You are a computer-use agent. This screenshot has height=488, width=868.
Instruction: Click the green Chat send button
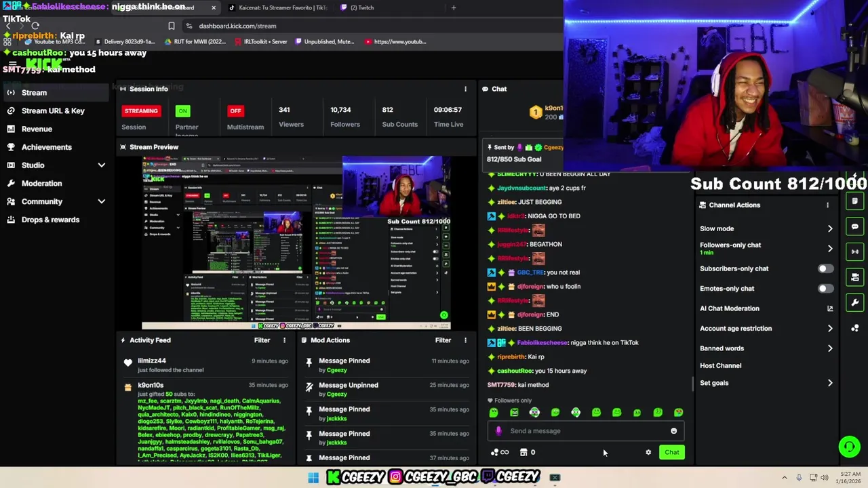672,452
